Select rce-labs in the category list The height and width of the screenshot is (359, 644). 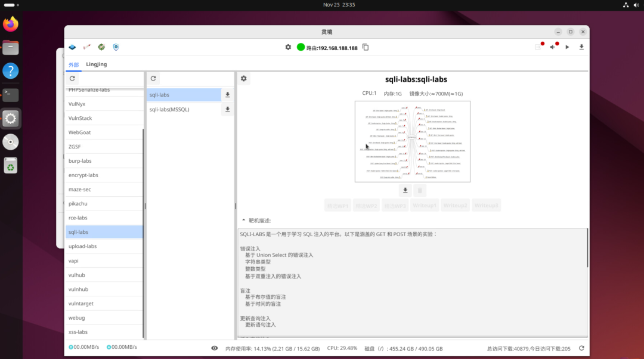coord(104,218)
